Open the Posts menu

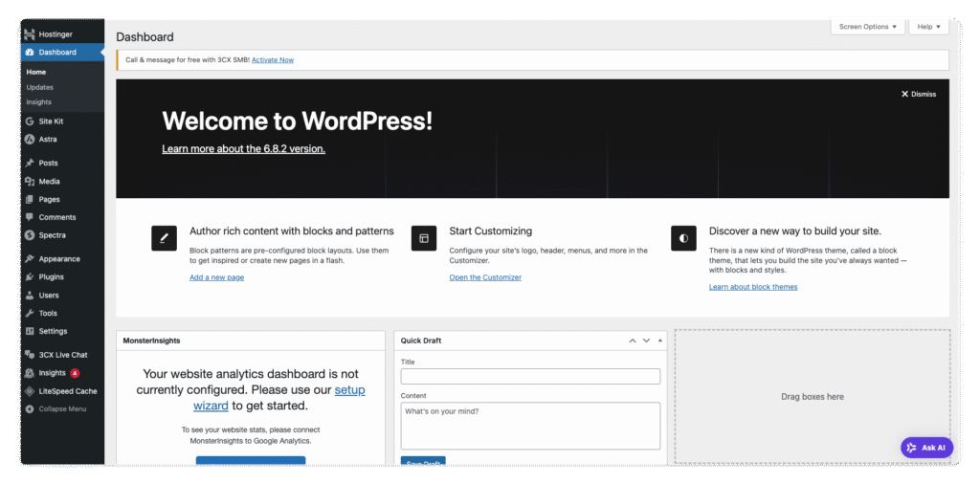[62, 163]
